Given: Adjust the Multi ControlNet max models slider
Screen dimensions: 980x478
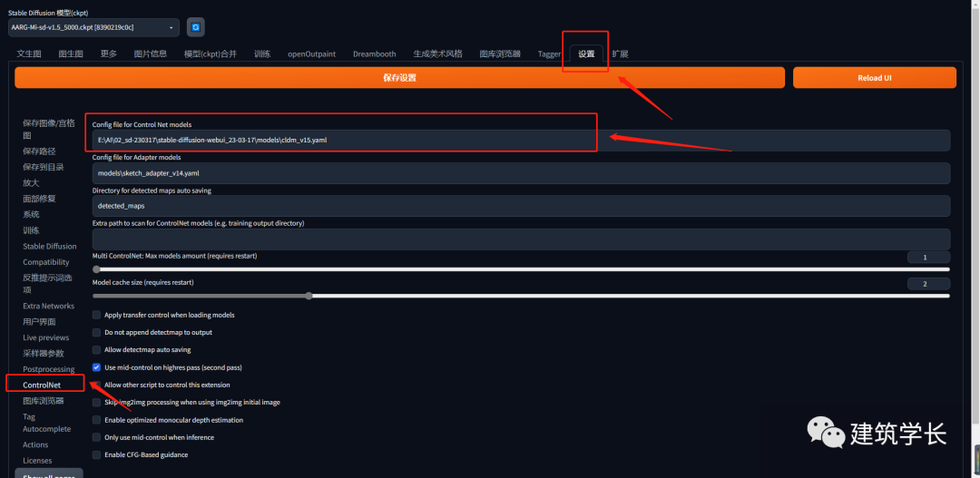Looking at the screenshot, I should [521, 269].
